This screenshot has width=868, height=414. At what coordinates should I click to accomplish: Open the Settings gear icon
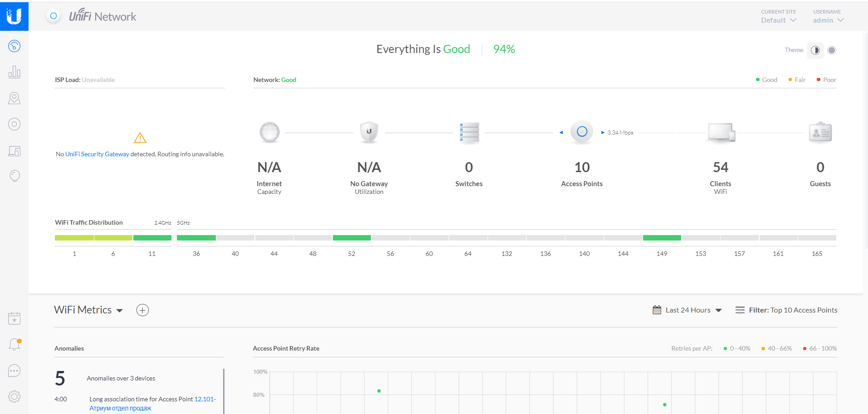coord(15,397)
